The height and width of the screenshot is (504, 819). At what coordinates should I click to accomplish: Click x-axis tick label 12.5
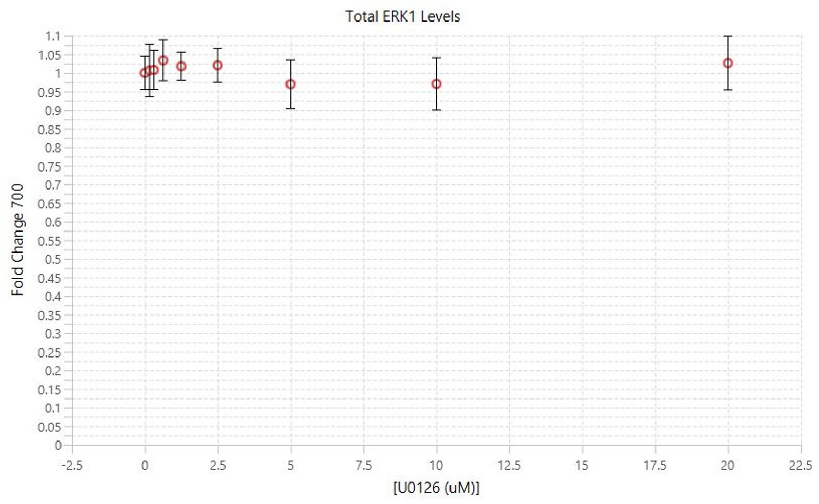(x=509, y=465)
